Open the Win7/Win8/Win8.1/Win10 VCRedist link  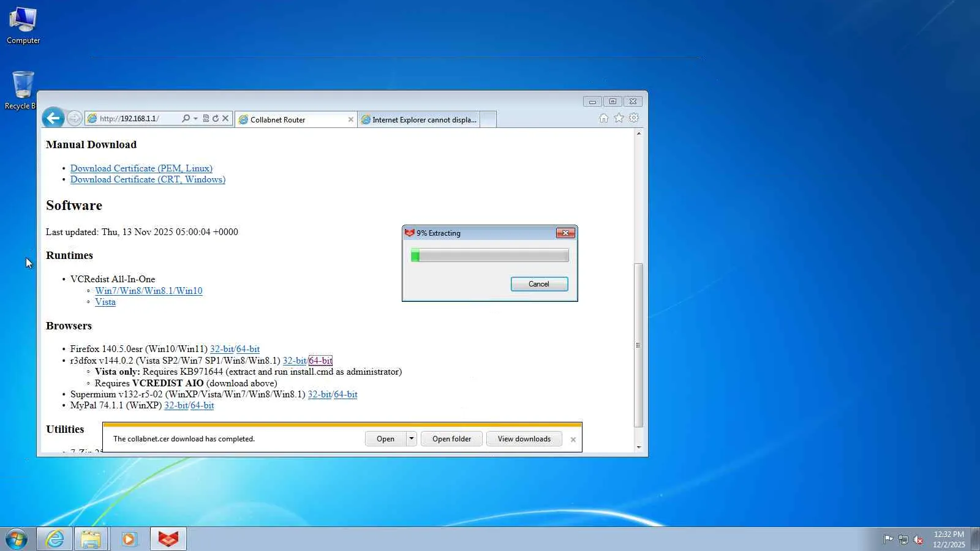(148, 291)
